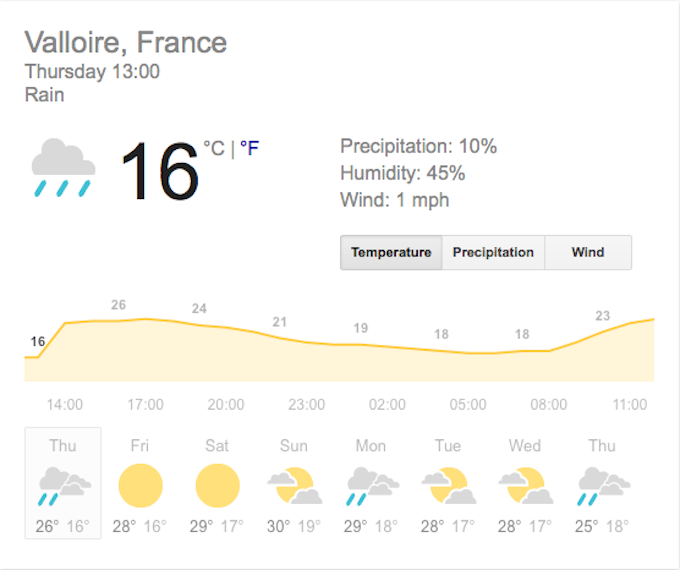680x570 pixels.
Task: Click the 26 peak on temperature graph
Action: pos(118,305)
